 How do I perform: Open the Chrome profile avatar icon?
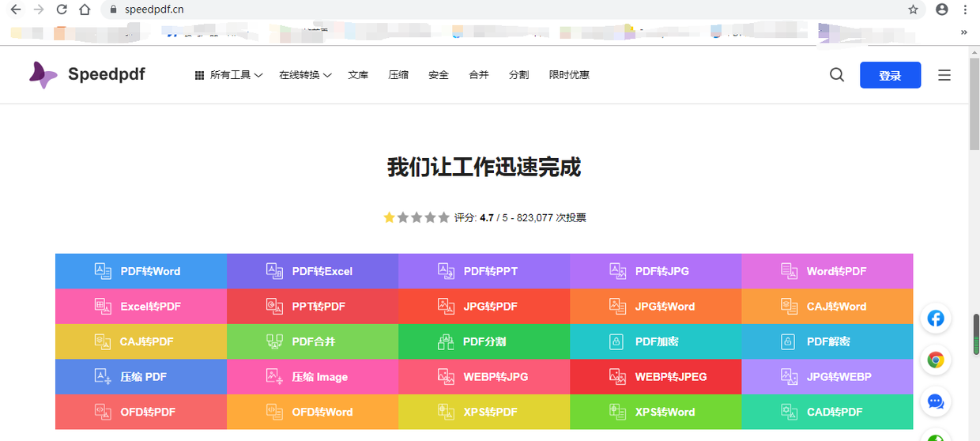[941, 9]
